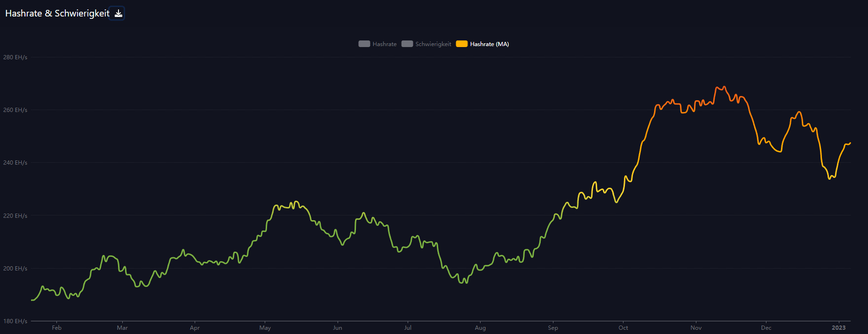
Task: Click the Feb label on the time axis
Action: click(56, 328)
